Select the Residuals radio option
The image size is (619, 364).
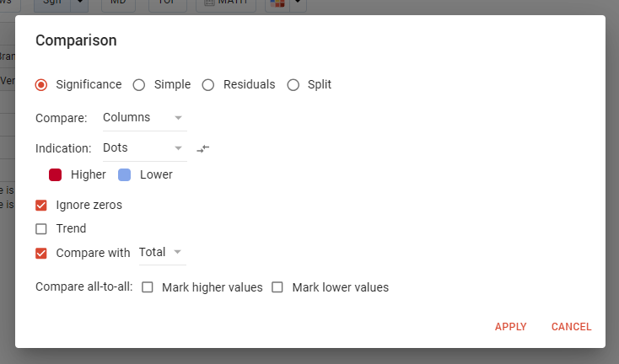click(x=208, y=84)
